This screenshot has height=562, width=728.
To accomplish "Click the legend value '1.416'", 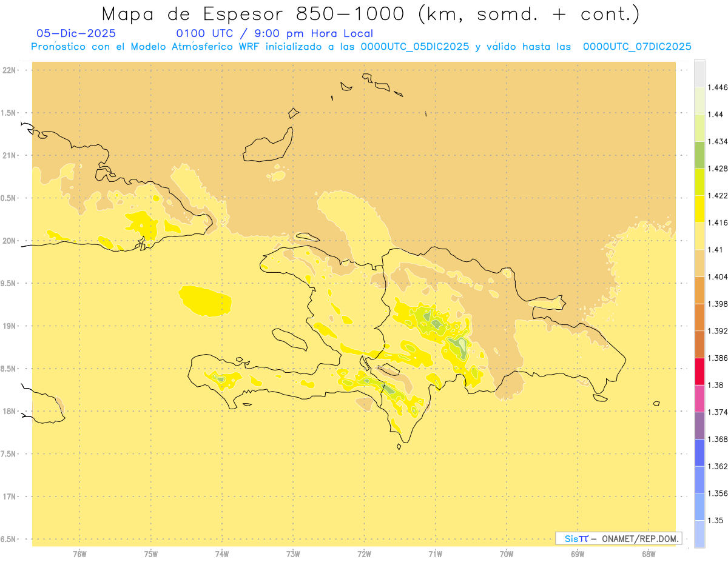I will click(x=717, y=223).
